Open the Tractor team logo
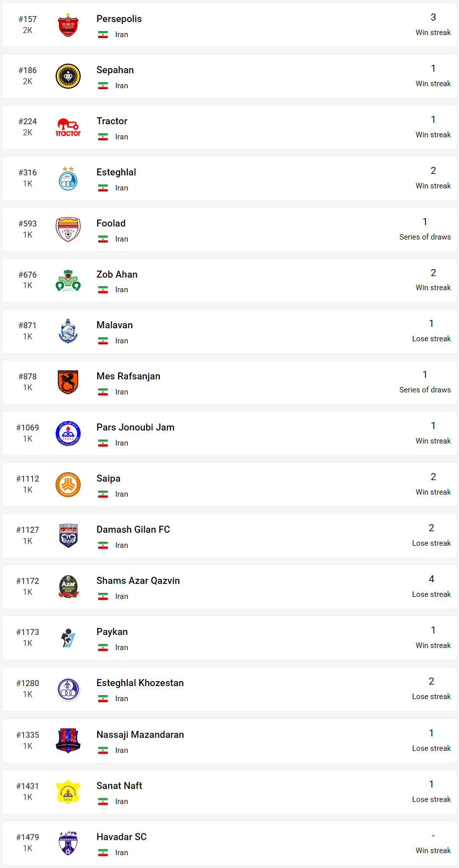This screenshot has height=868, width=459. tap(68, 127)
